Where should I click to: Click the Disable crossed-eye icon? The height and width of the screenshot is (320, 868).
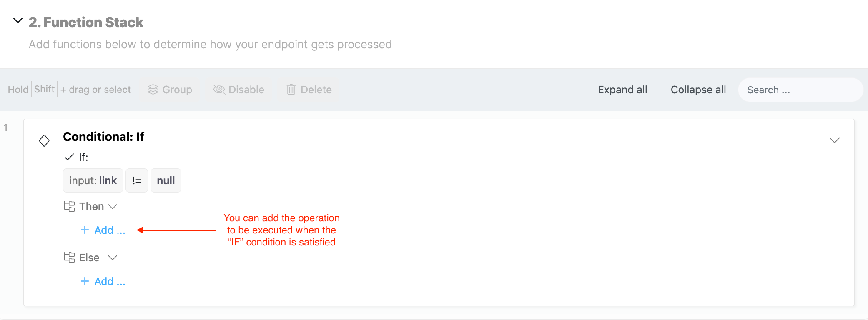pos(219,89)
